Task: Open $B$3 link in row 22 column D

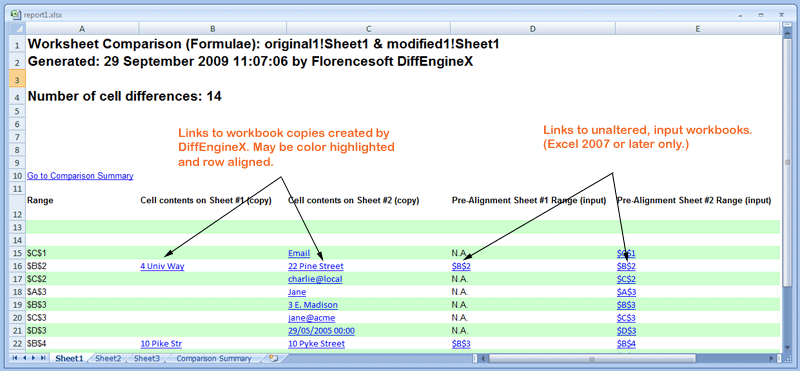Action: click(461, 343)
